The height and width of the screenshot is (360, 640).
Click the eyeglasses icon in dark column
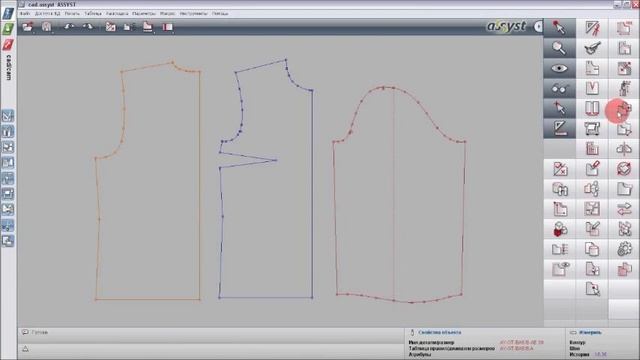(559, 89)
